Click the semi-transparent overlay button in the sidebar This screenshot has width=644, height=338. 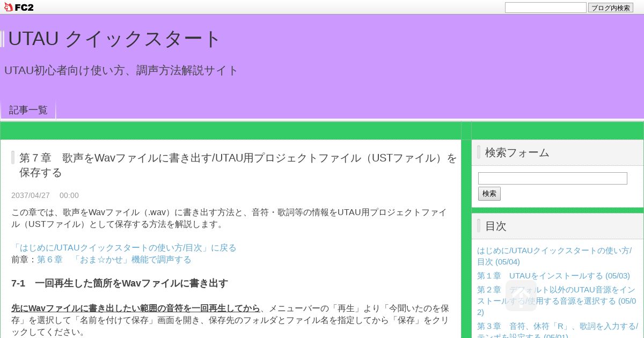[521, 296]
